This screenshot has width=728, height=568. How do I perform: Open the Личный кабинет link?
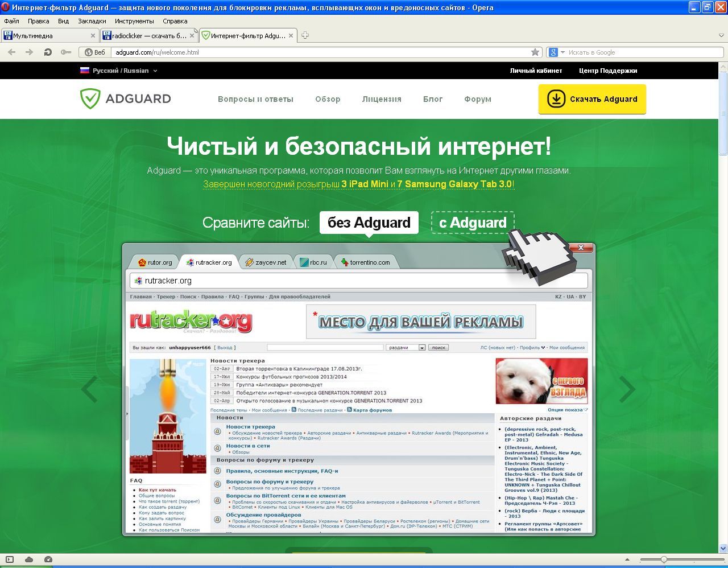pos(536,71)
